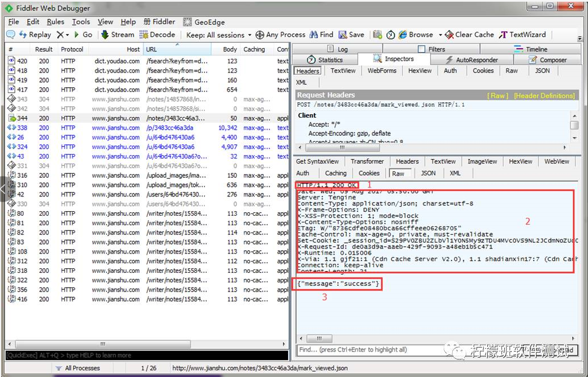Select session 416 writer/notes row
This screenshot has height=377, width=588.
pos(147,299)
